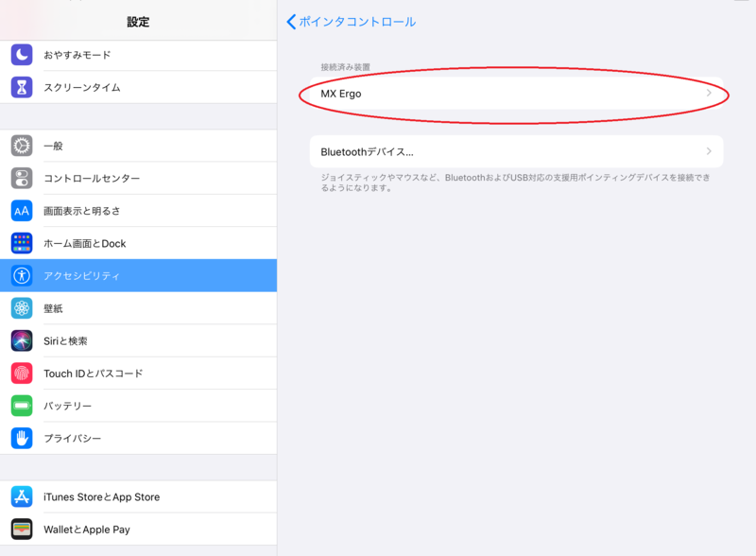Click the コントロールセンター icon
Screen dimensions: 756x556
click(x=20, y=178)
